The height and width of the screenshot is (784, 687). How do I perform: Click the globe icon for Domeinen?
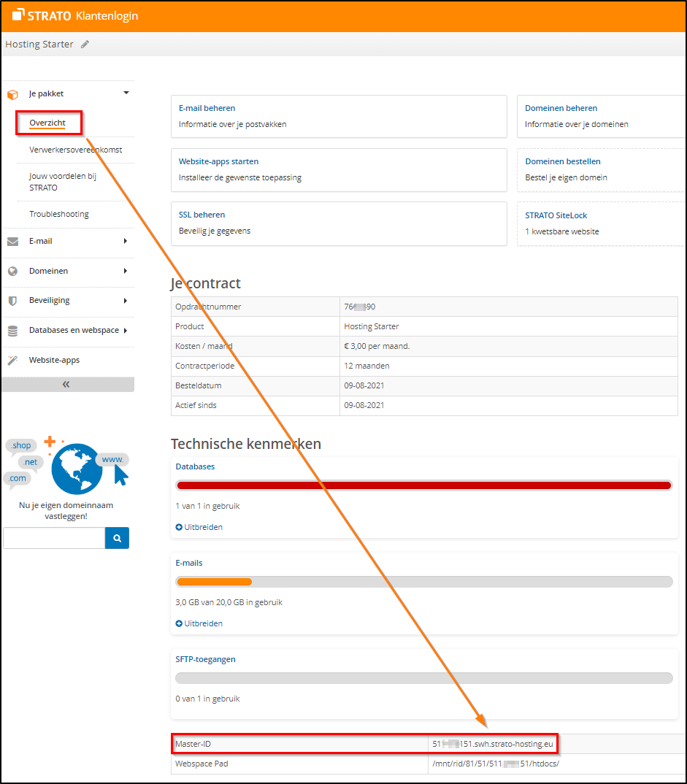(12, 272)
